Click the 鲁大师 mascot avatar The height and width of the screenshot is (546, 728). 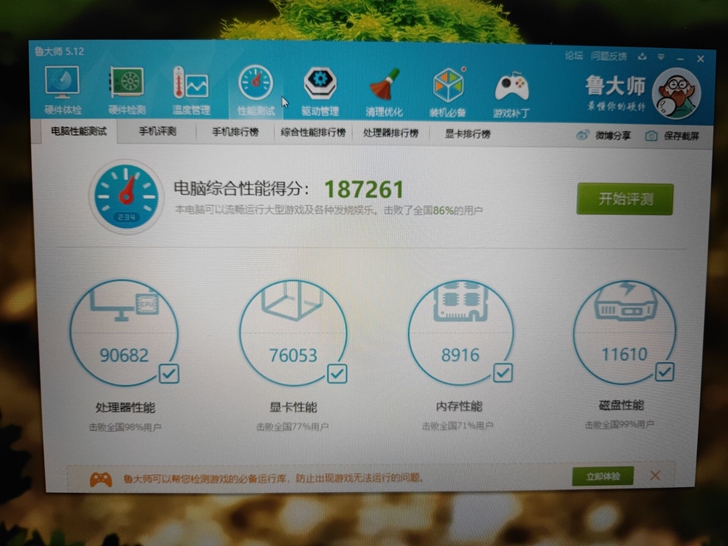click(x=676, y=93)
